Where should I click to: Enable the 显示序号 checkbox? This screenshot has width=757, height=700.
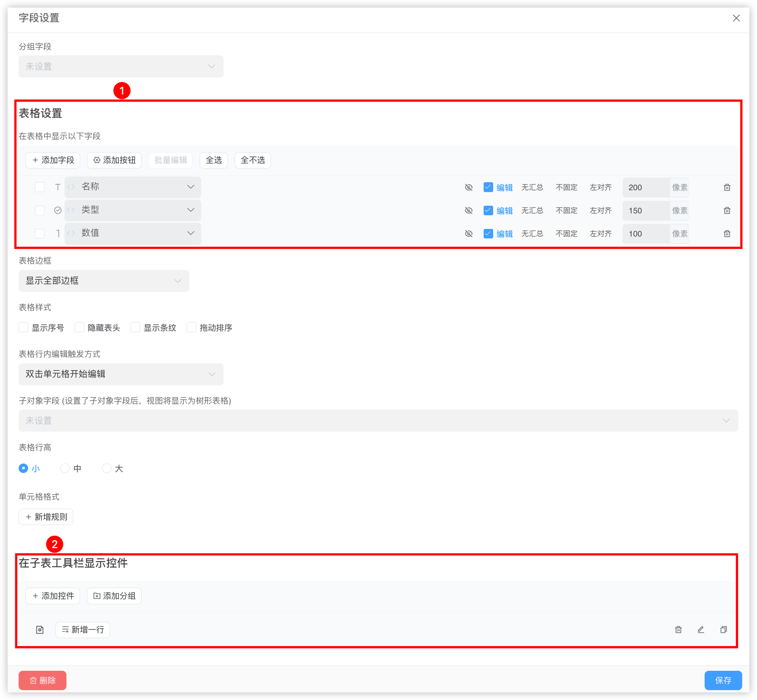tap(24, 327)
